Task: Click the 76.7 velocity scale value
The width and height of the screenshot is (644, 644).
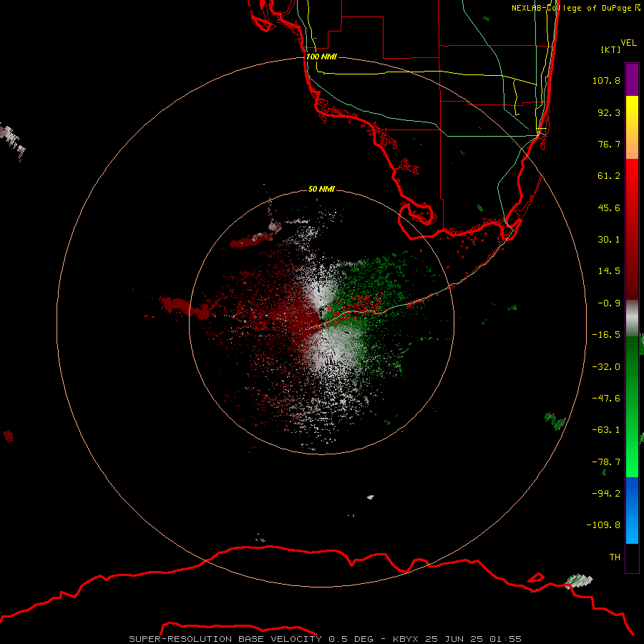Action: (x=609, y=144)
